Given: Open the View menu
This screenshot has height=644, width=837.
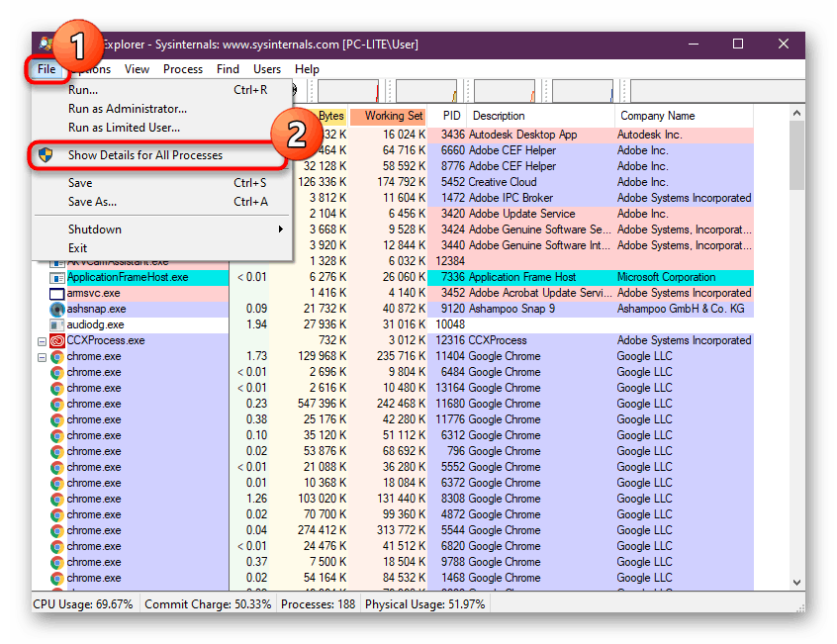Looking at the screenshot, I should [137, 69].
